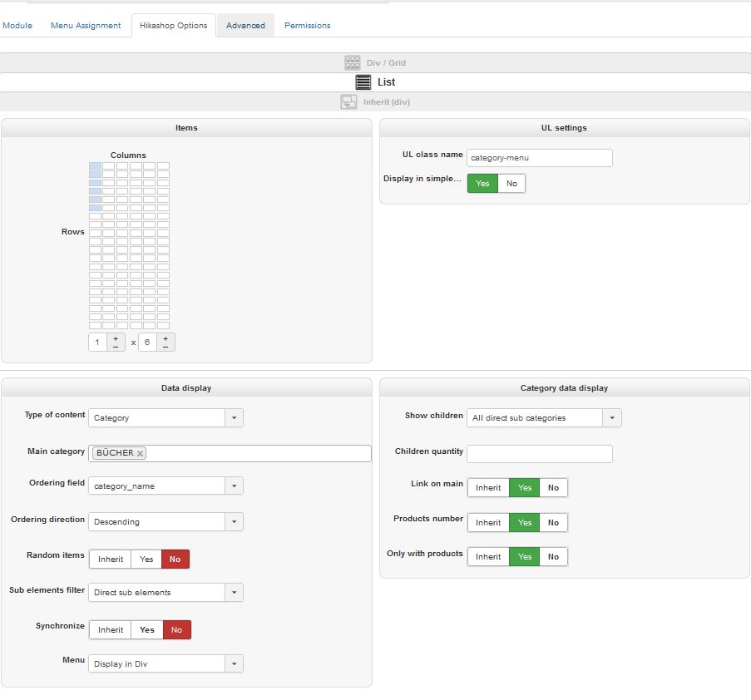Click the columns number field
Viewport: 751px width, 700px height.
coord(97,343)
